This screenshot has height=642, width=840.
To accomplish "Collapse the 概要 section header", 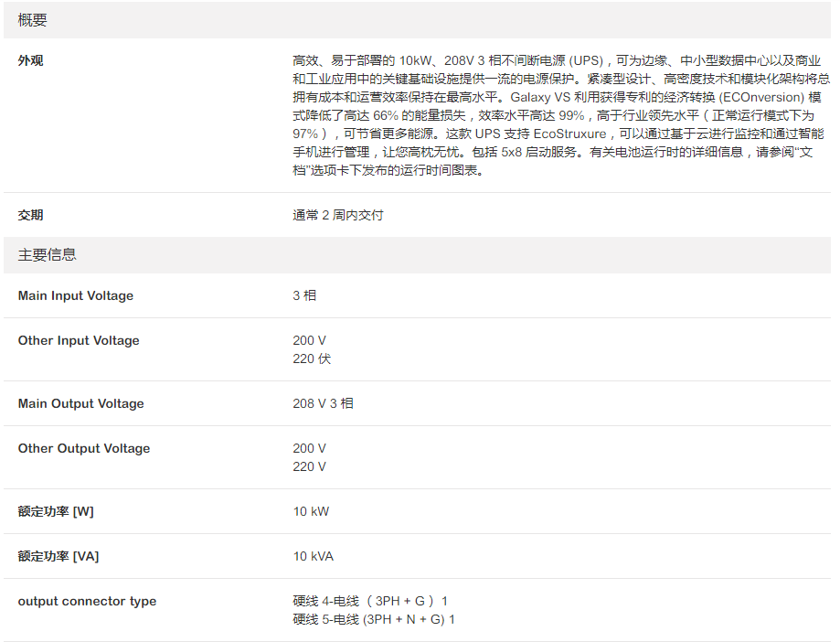I will point(33,20).
